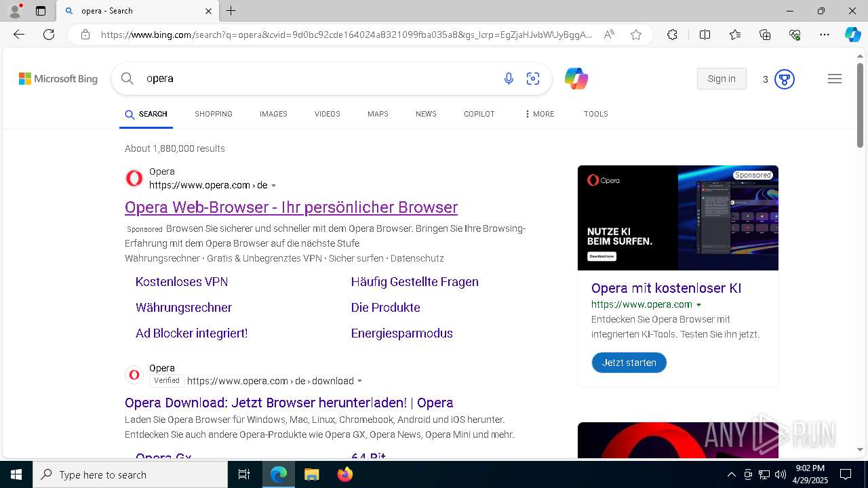
Task: Click the Type here to search taskbar box
Action: coord(130,474)
